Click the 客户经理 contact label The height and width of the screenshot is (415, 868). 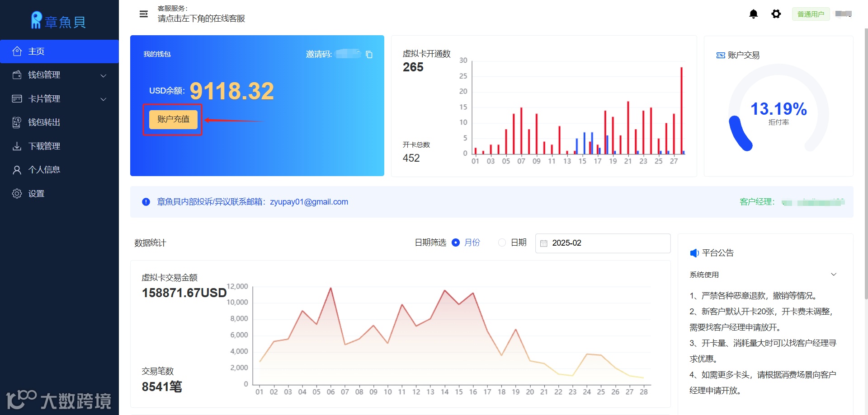[x=757, y=202]
